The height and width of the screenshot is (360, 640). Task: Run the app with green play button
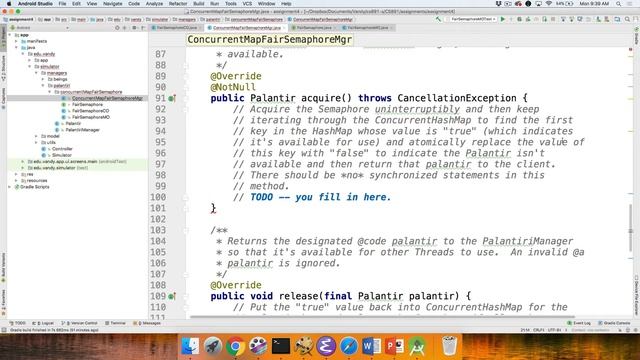click(x=503, y=19)
